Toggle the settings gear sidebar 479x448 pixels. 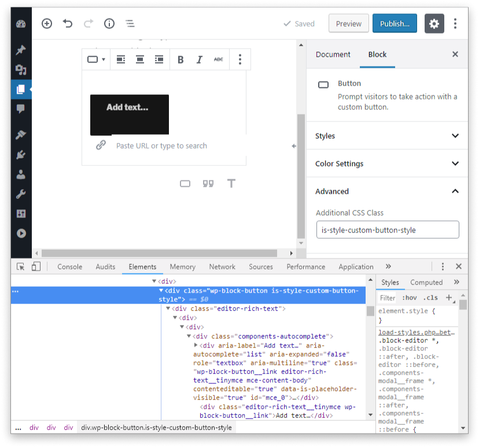[x=434, y=24]
